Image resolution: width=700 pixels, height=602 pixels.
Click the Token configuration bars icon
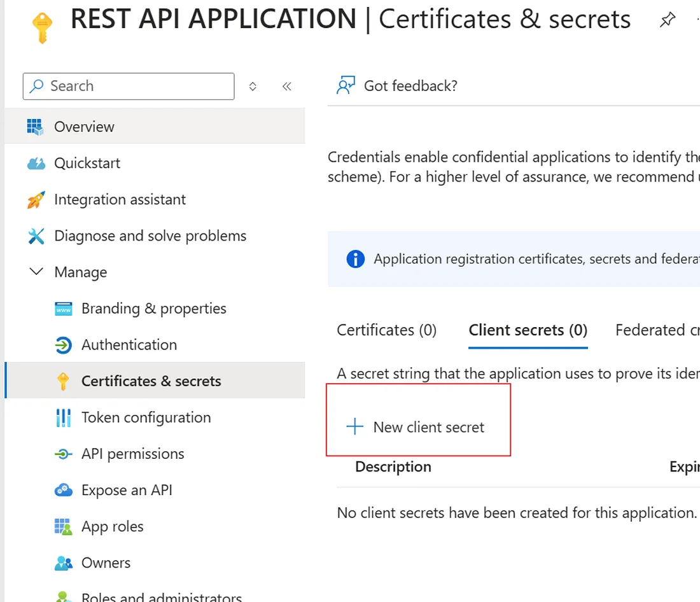64,418
